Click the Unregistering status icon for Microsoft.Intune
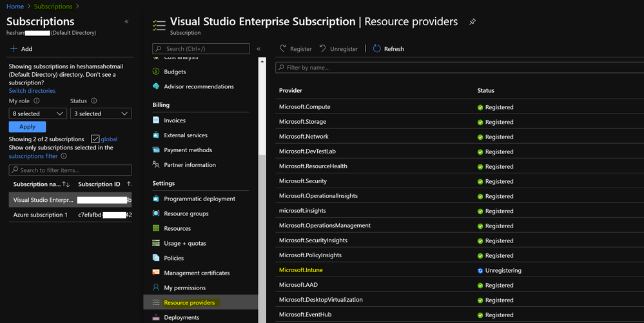The image size is (644, 323). pos(480,271)
